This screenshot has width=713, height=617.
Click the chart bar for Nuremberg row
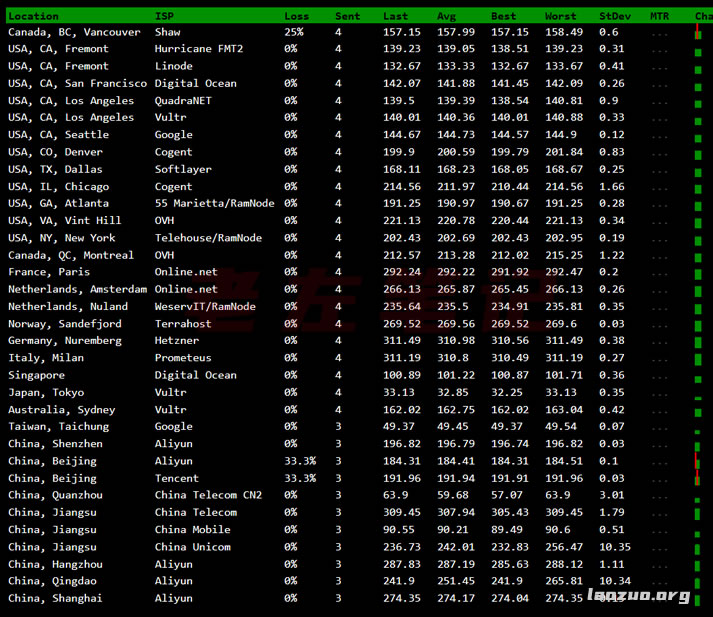698,342
